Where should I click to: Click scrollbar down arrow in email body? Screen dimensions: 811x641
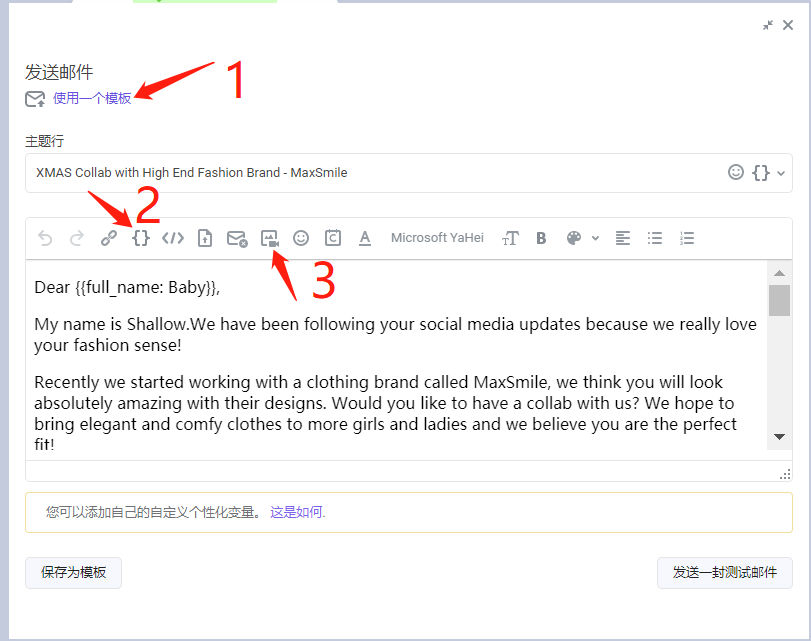coord(779,437)
